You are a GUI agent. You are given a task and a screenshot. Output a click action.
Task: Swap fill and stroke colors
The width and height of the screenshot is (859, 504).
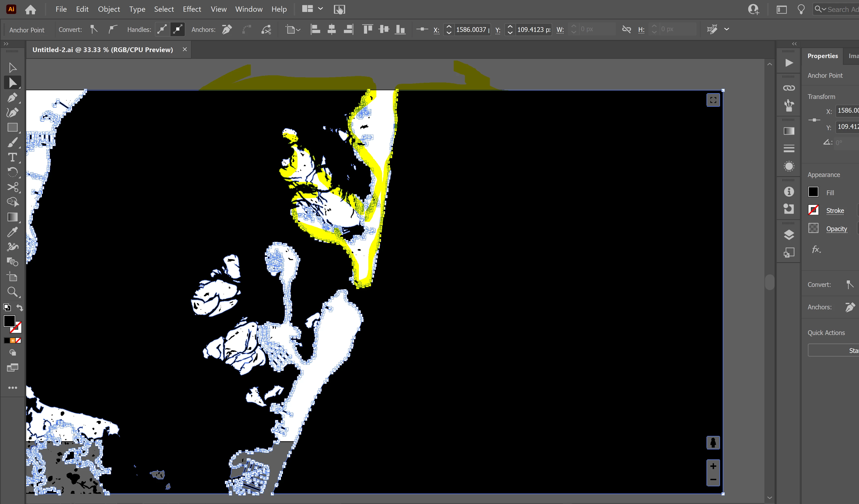(20, 308)
